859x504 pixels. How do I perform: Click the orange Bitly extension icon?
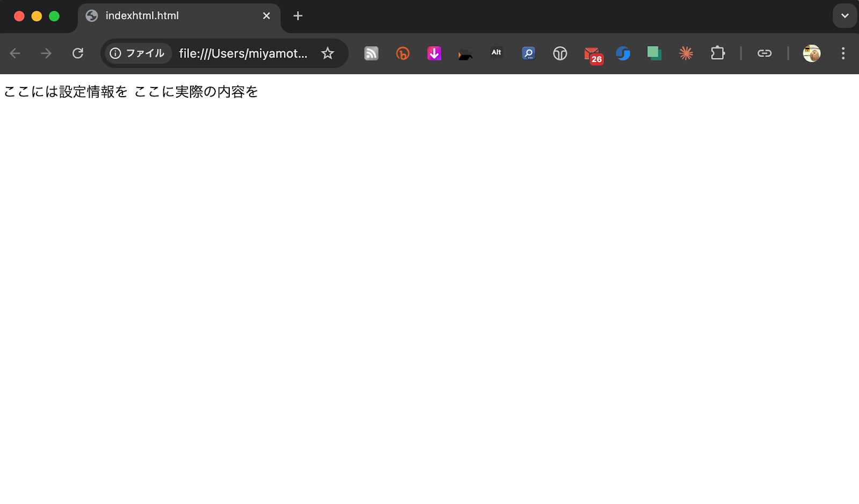(x=403, y=53)
